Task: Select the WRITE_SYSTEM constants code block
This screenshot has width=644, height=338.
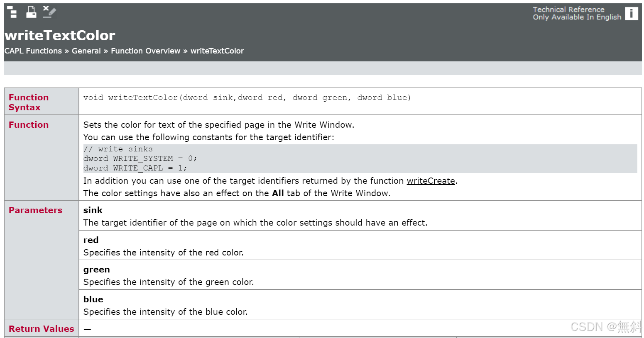Action: (x=140, y=158)
